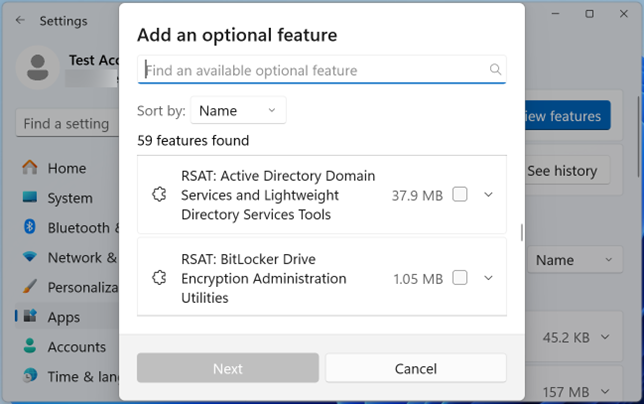This screenshot has width=644, height=404.
Task: Open the Name sort dropdown in background Settings
Action: tap(572, 260)
